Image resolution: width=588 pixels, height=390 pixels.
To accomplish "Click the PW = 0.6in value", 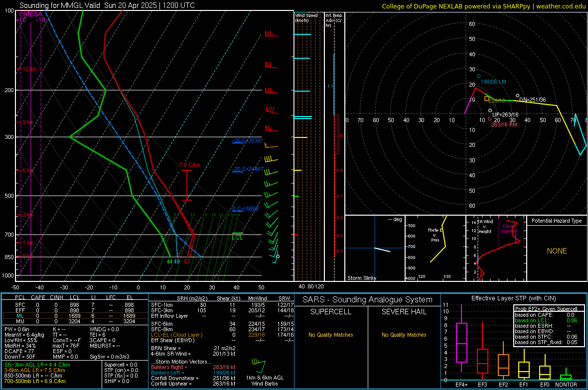I will pos(17,329).
